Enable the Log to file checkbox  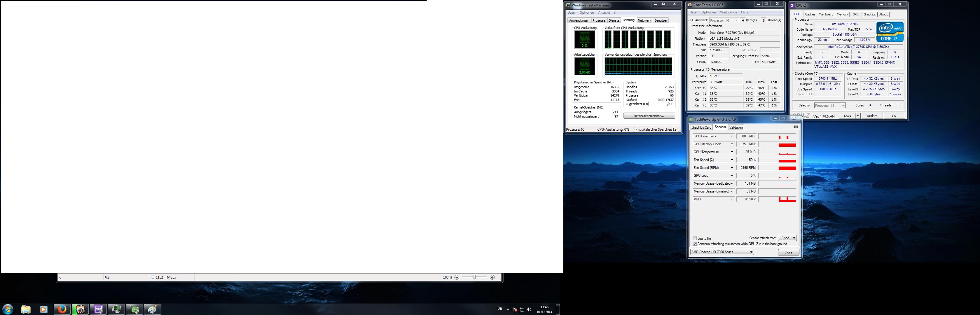click(695, 239)
